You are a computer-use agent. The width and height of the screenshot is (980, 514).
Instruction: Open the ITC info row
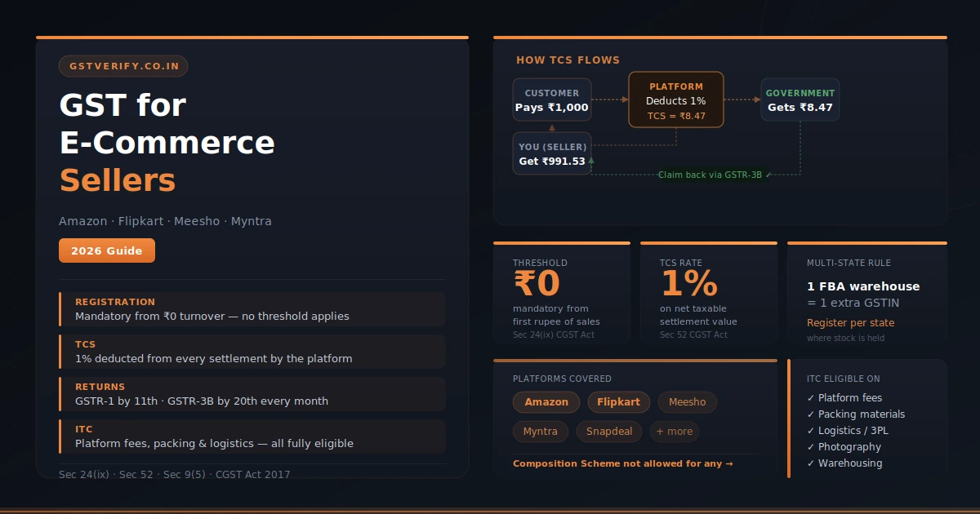[x=252, y=436]
